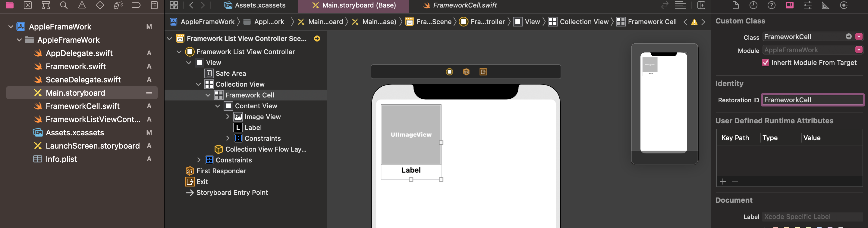The image size is (868, 228).
Task: Show the File inspector
Action: click(x=736, y=5)
